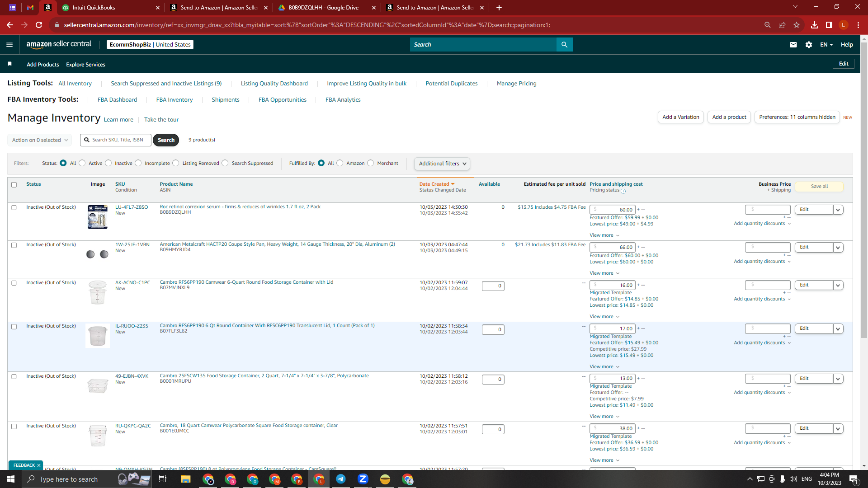Image resolution: width=868 pixels, height=488 pixels.
Task: Dismiss the Feedback tab with its X
Action: click(39, 465)
